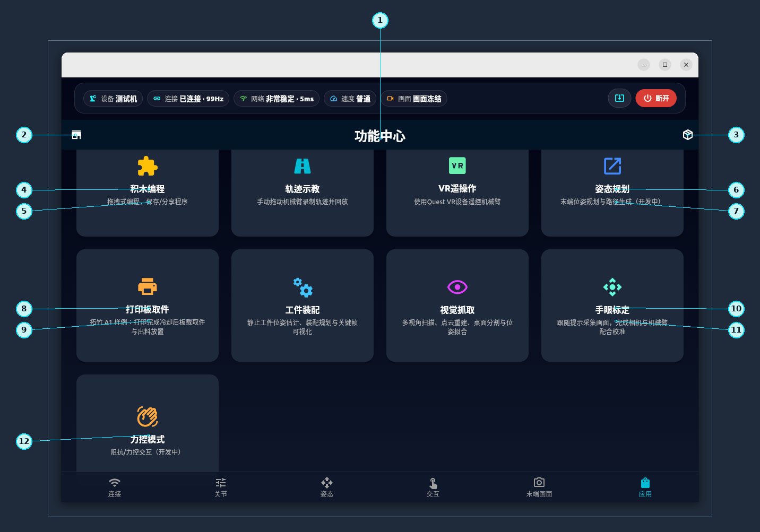Click the 网络 非常稳定 5ms chip
The image size is (760, 532).
click(277, 99)
